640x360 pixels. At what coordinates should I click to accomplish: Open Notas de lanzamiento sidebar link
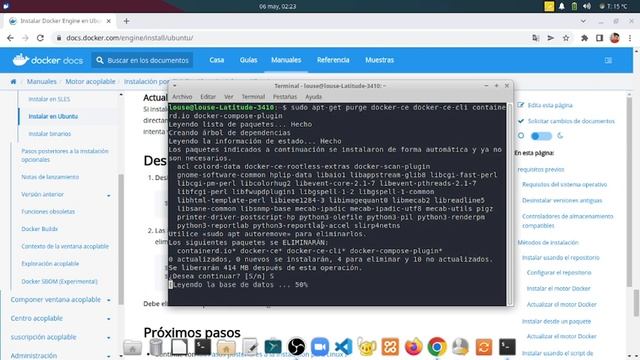(50, 177)
